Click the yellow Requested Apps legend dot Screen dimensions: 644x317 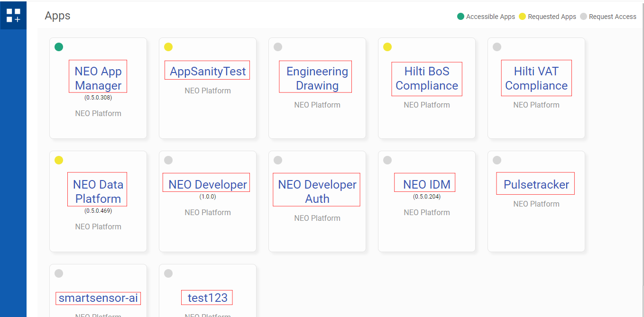click(x=523, y=17)
